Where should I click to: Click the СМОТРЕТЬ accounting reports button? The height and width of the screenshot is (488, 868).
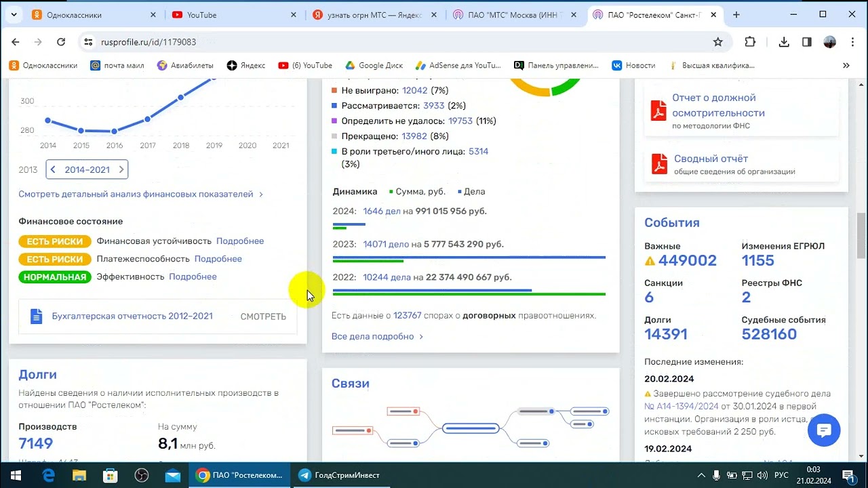(263, 317)
